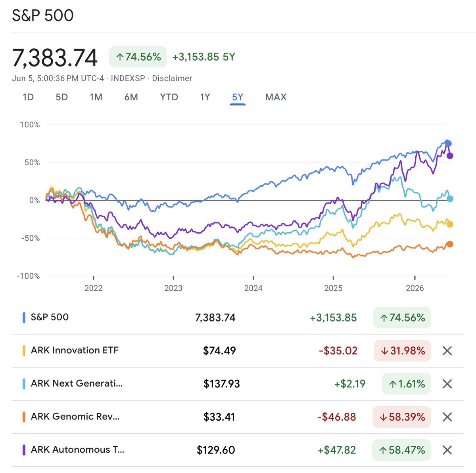This screenshot has width=476, height=473.
Task: Click purple ARK Autonomous color marker
Action: pos(24,450)
